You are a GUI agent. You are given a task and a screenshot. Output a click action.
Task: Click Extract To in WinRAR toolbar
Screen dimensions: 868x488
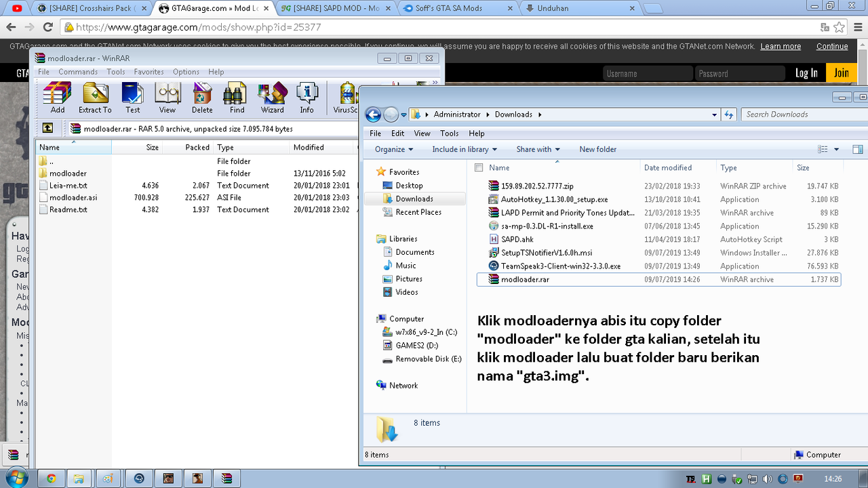click(x=95, y=98)
